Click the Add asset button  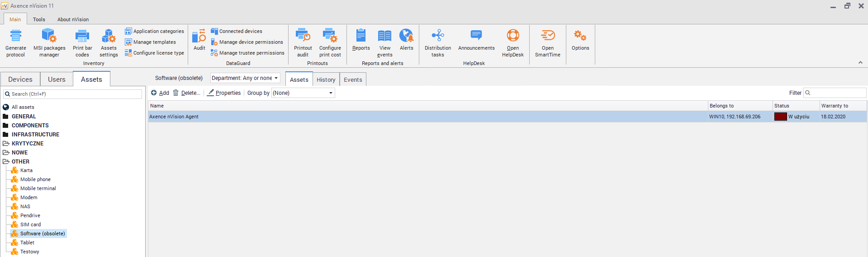160,93
